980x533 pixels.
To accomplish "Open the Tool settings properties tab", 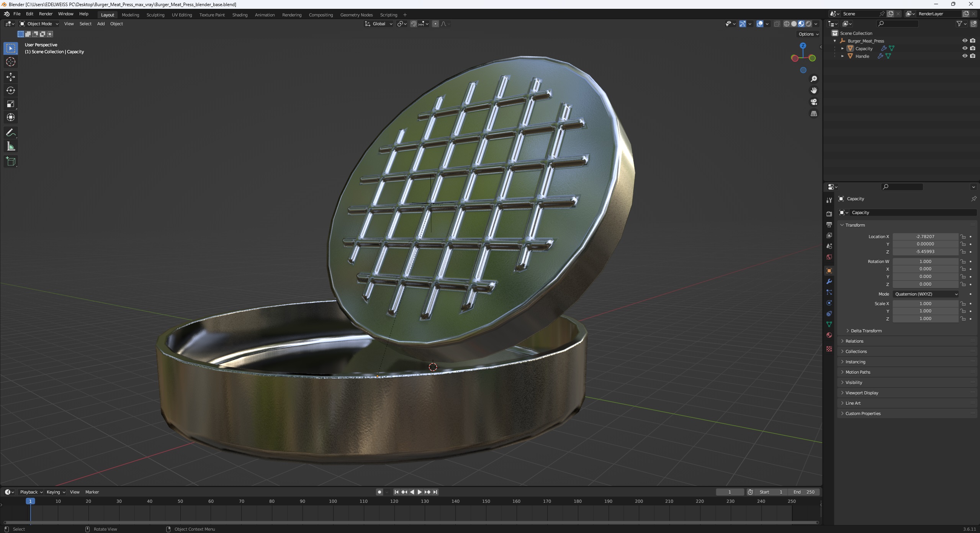I will pos(829,200).
